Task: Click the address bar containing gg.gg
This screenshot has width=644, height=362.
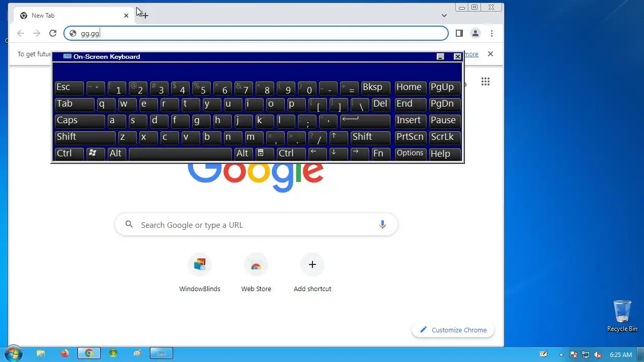Action: tap(256, 33)
